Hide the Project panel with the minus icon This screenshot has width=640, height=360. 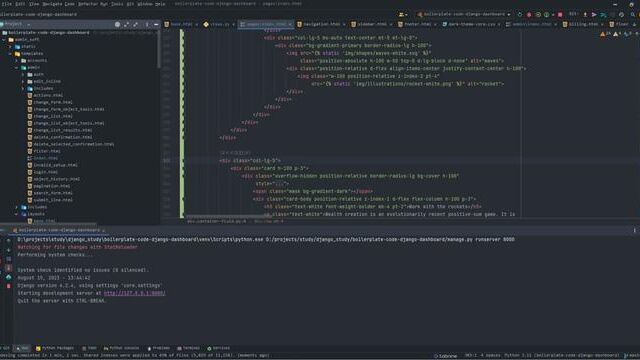156,24
